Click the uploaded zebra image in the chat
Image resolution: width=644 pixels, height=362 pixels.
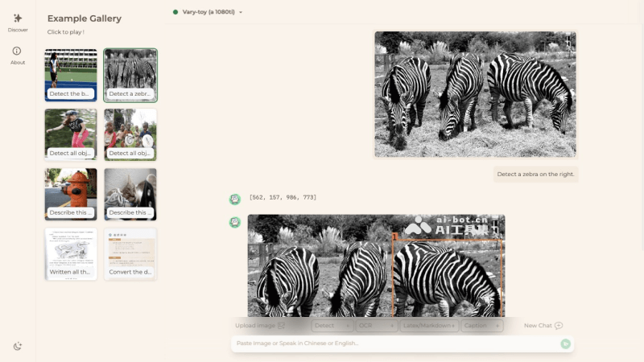pos(475,94)
